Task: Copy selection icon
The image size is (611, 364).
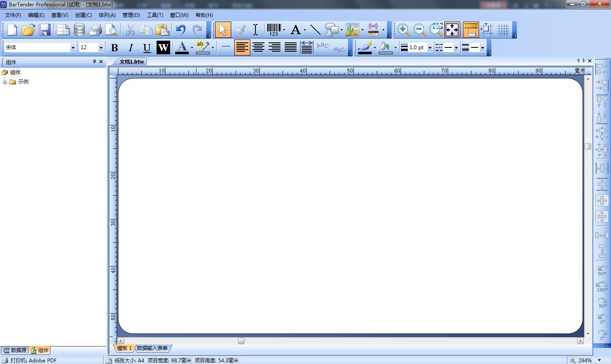Action: click(146, 30)
